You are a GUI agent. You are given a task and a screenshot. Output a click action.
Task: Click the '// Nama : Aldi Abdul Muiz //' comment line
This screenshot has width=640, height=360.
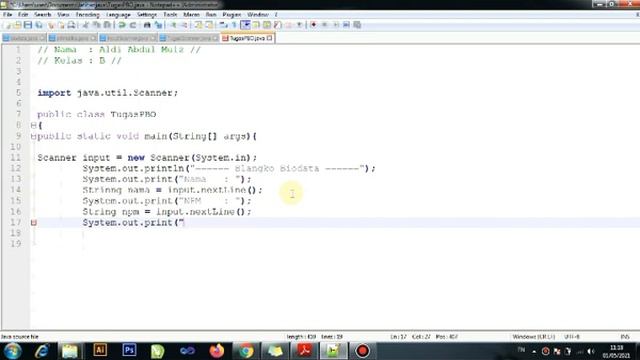(119, 50)
